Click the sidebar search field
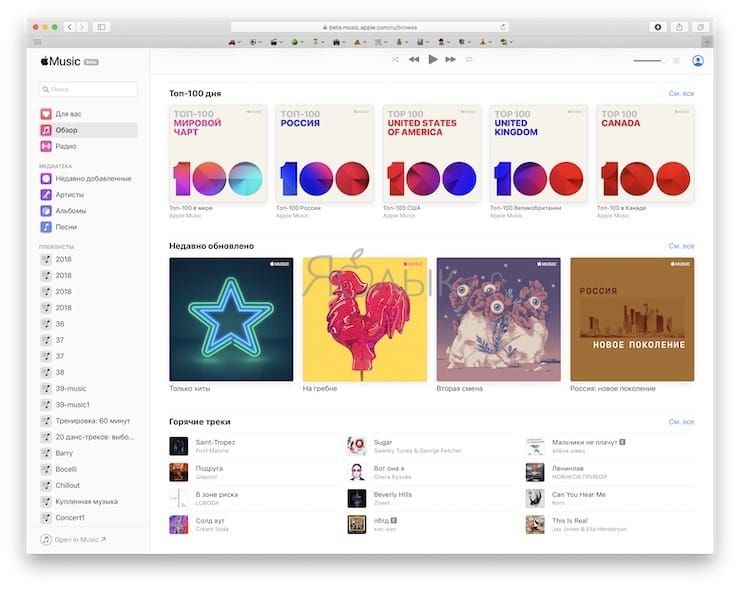 click(88, 89)
